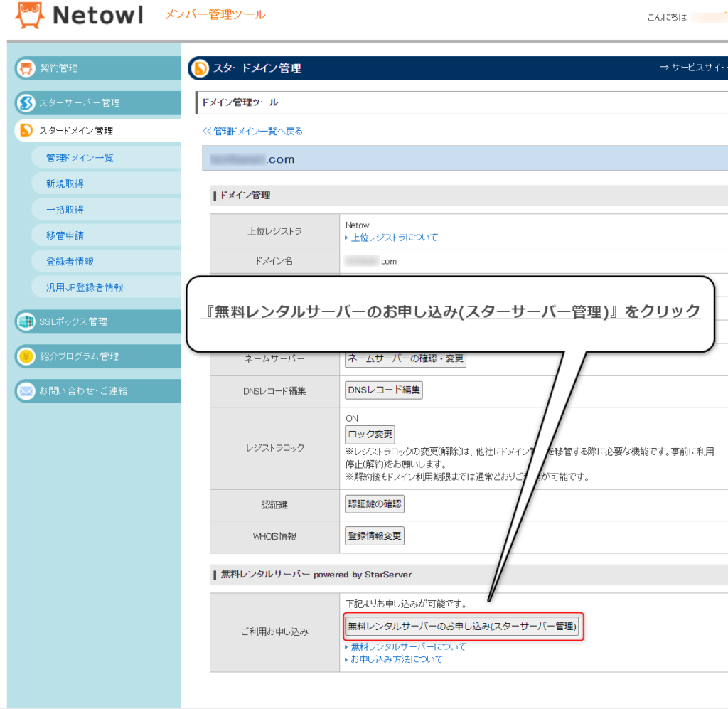Open 移管申請 submenu item
Image resolution: width=728 pixels, height=709 pixels.
pyautogui.click(x=107, y=235)
